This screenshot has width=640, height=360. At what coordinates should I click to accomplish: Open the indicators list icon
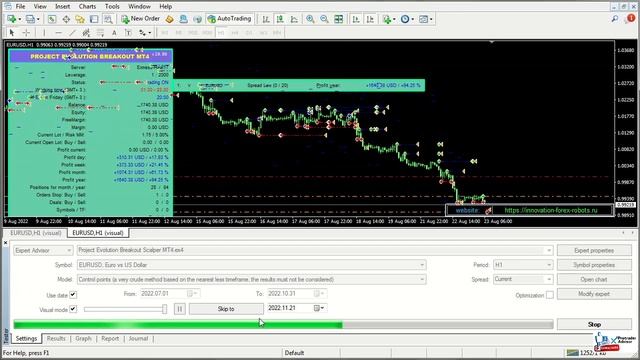(387, 19)
